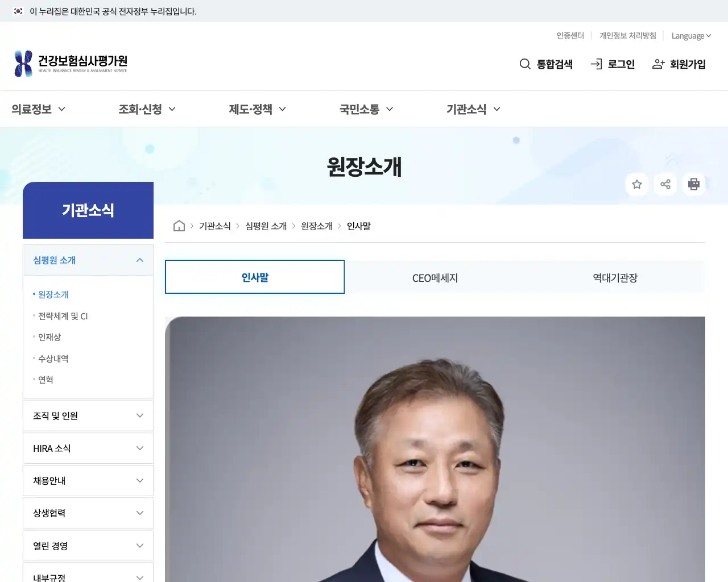Click the member sign-up person icon
The image size is (728, 582).
658,64
